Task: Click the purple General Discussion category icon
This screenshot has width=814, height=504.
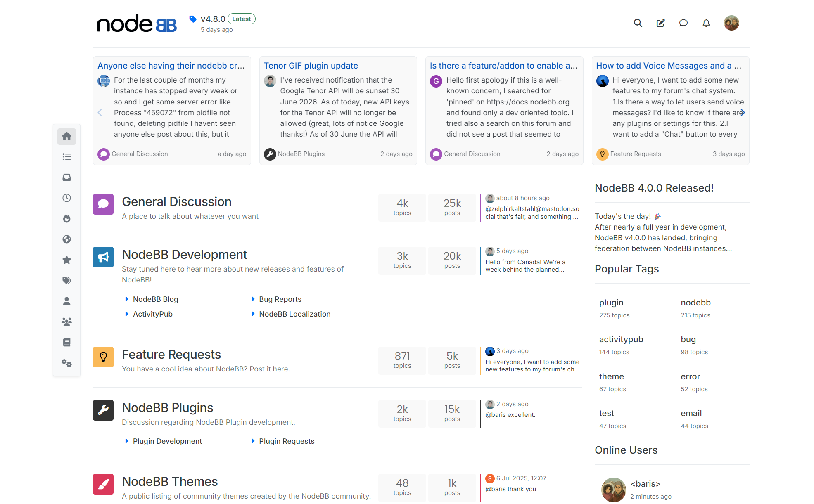Action: (x=103, y=204)
